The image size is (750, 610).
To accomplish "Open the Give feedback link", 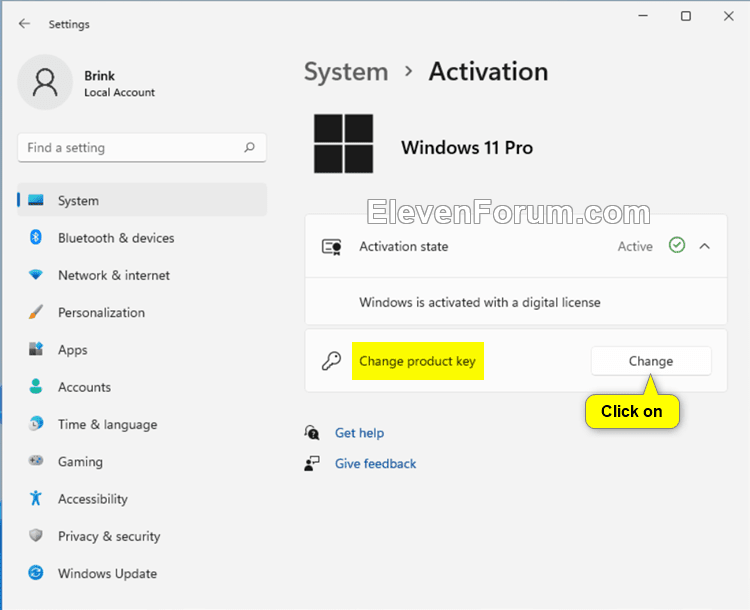I will coord(375,464).
